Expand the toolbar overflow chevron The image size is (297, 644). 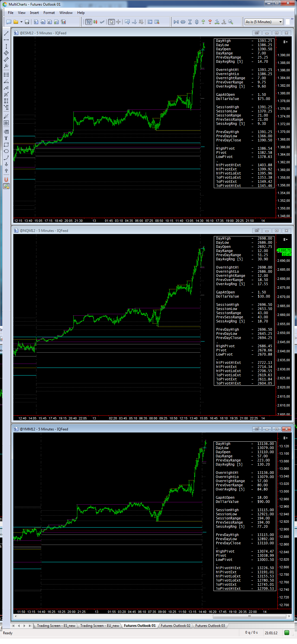pyautogui.click(x=292, y=20)
